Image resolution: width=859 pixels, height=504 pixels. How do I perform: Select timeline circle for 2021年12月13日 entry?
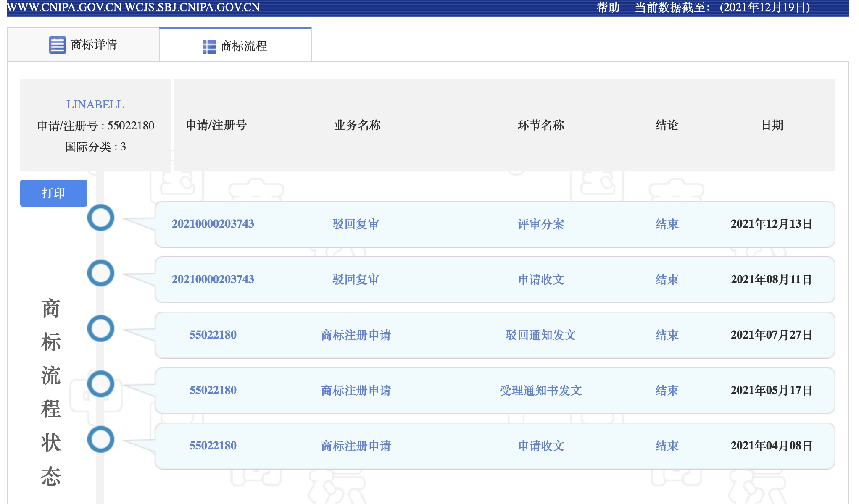pos(101,218)
